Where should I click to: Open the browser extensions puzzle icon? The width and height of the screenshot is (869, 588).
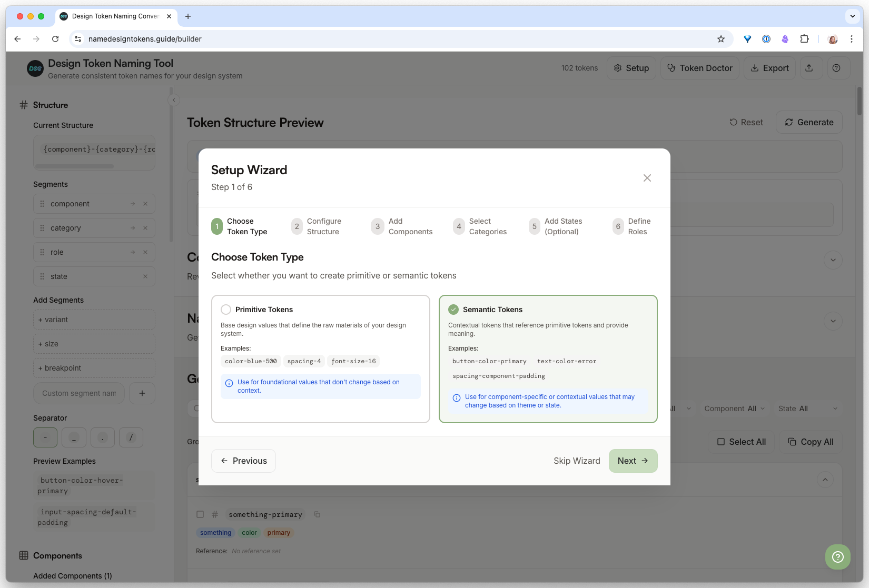[x=804, y=39]
